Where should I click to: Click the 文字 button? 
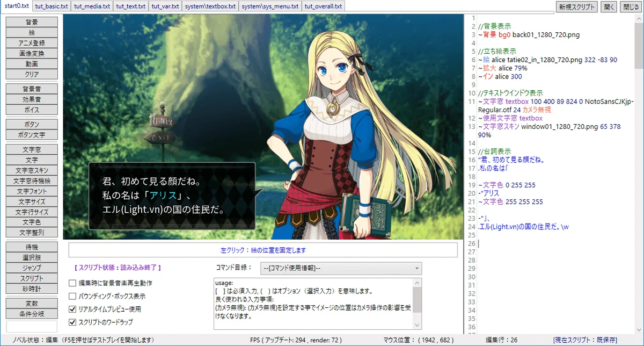pos(32,160)
